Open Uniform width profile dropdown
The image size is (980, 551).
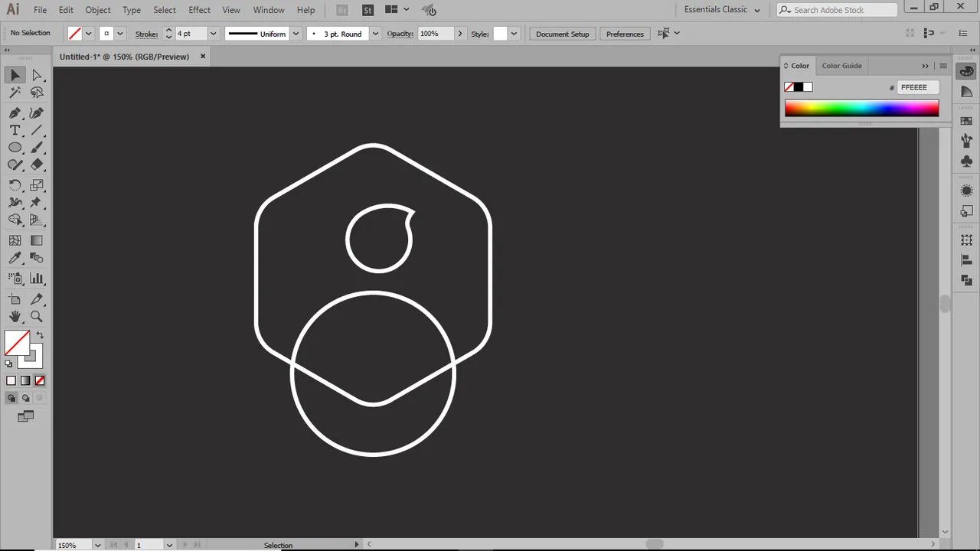(296, 34)
